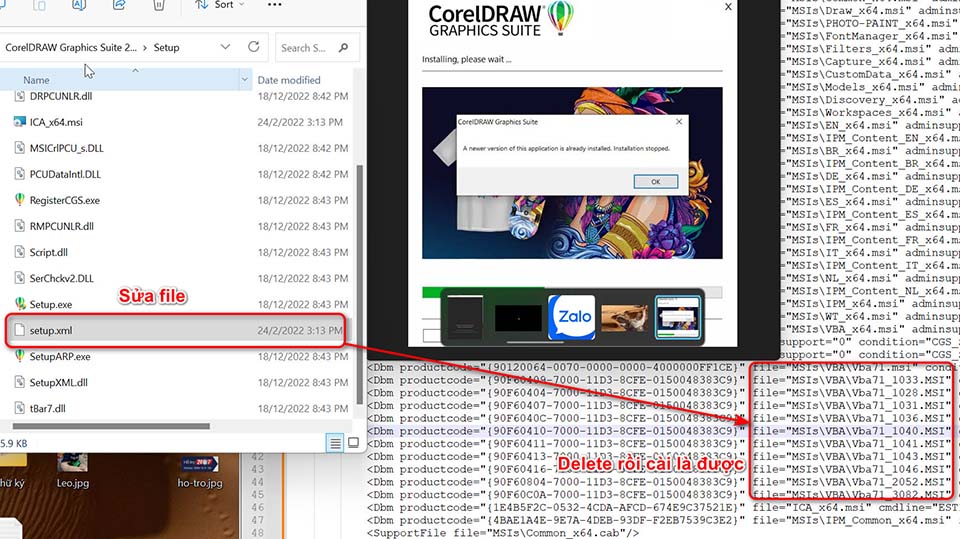Viewport: 960px width, 539px height.
Task: Expand the address bar history chevron
Action: point(227,47)
